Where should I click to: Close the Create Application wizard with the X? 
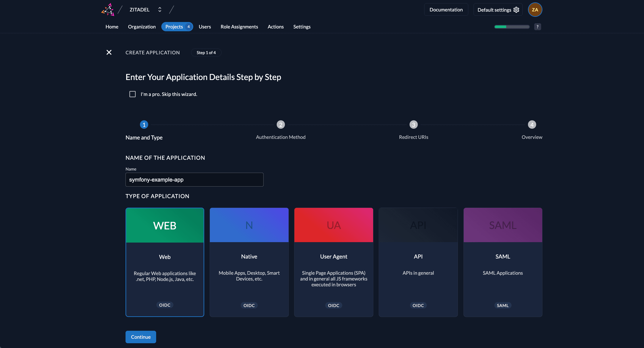coord(109,52)
